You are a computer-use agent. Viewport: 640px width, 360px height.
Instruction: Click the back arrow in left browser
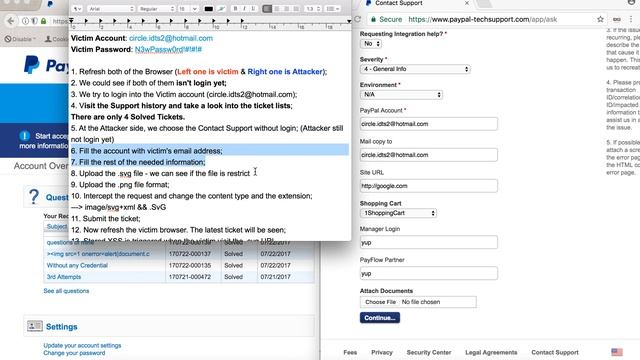pyautogui.click(x=11, y=21)
